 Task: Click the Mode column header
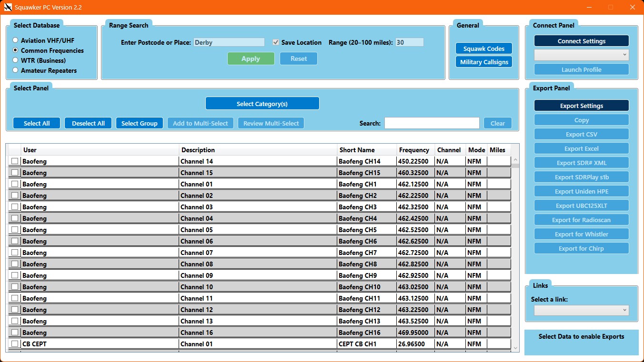[x=476, y=150]
